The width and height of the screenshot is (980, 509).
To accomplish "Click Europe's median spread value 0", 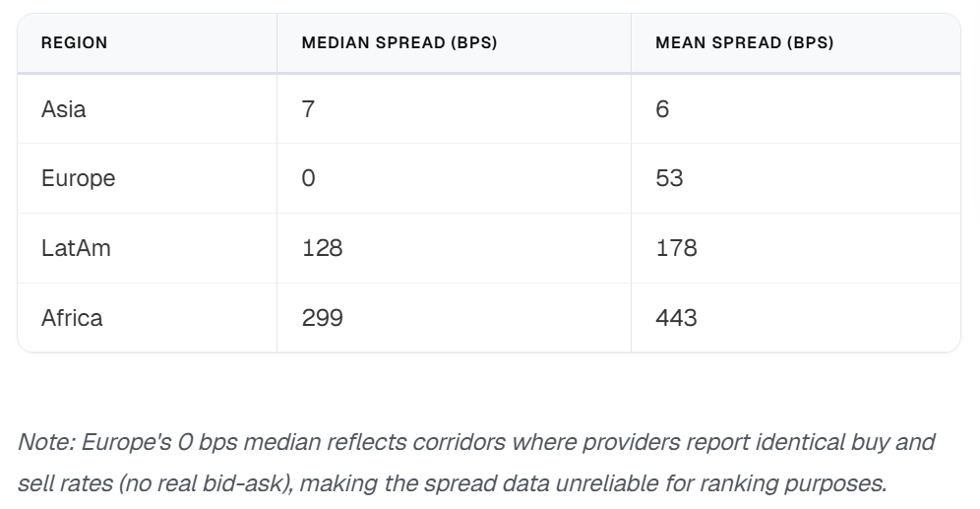I will (308, 178).
